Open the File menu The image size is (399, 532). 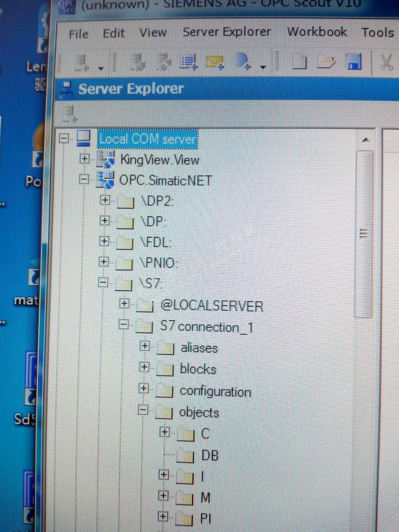(79, 34)
